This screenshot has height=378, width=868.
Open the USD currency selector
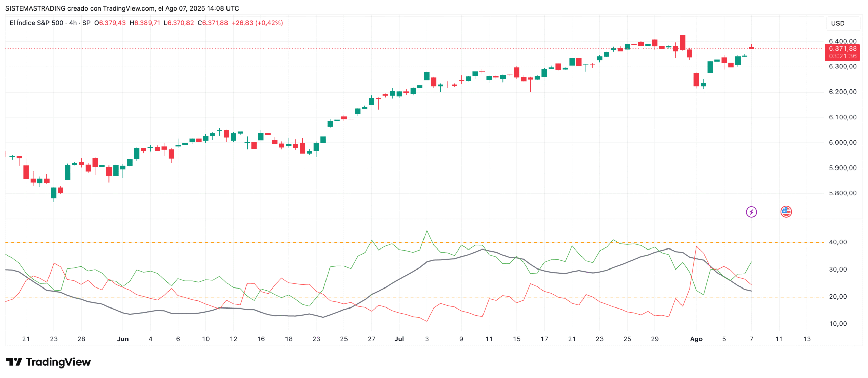point(837,23)
